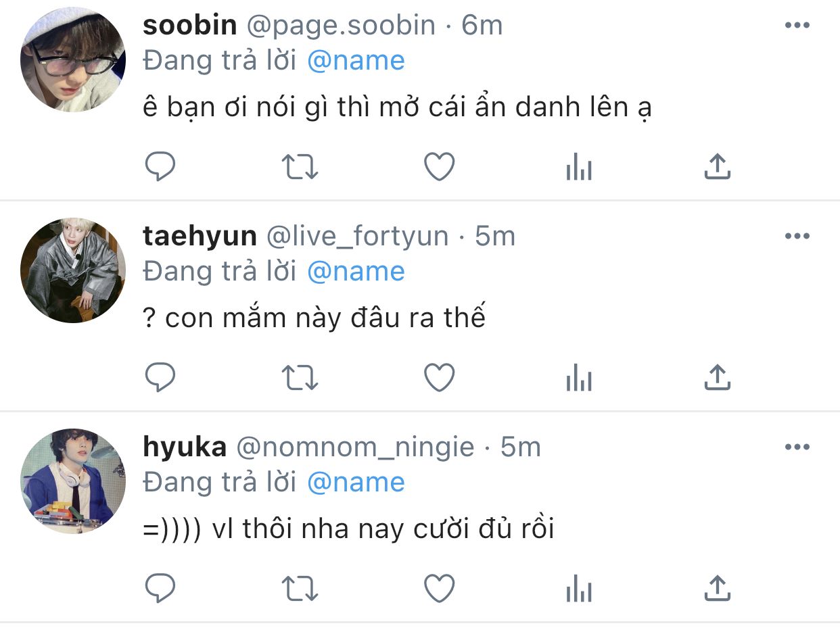The height and width of the screenshot is (630, 840).
Task: Open the @name link in taehyun's reply
Action: tap(356, 272)
